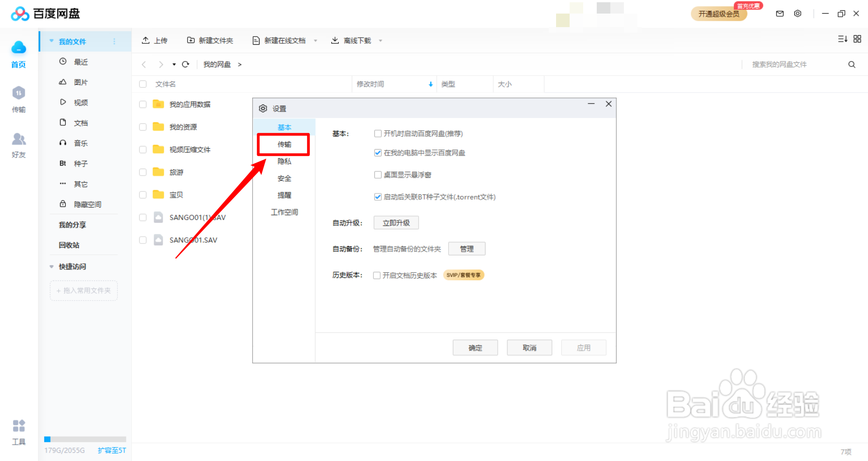This screenshot has width=868, height=461.
Task: Select checkbox next to SANGO01.SAV file
Action: (142, 240)
